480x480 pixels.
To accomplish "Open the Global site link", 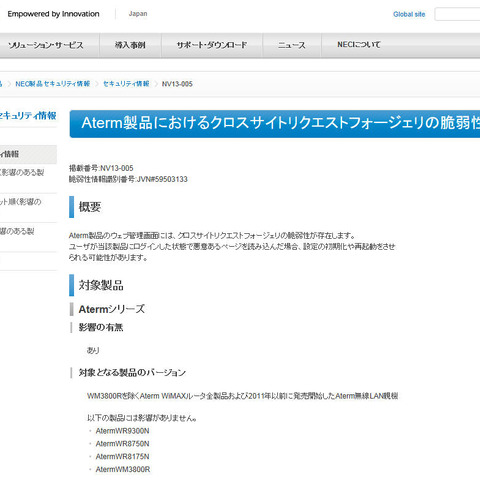I will point(409,14).
